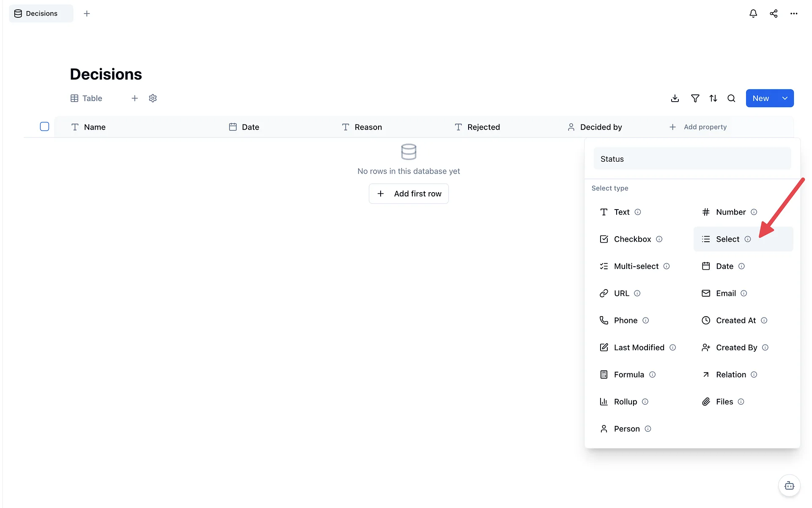Click the Status property name field

pos(692,159)
